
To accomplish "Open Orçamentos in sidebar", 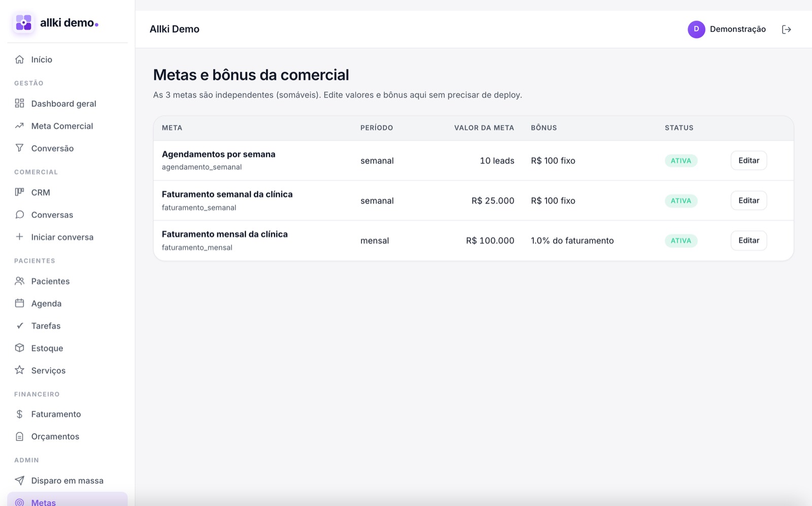I will click(67, 436).
